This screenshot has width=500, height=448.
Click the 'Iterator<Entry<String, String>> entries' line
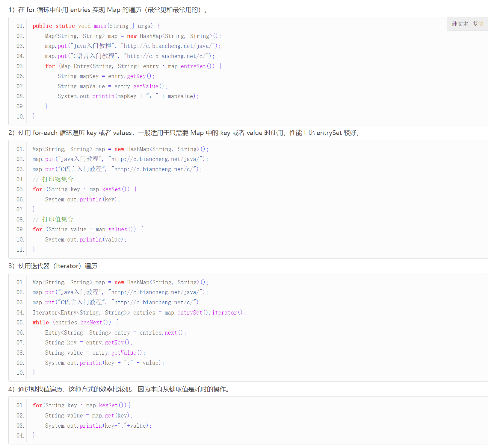139,313
